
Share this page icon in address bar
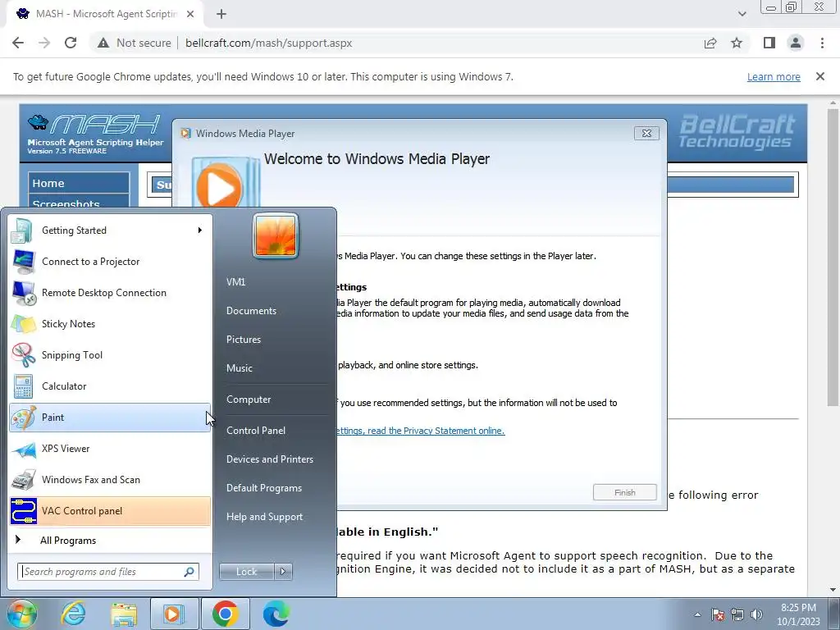(x=710, y=43)
